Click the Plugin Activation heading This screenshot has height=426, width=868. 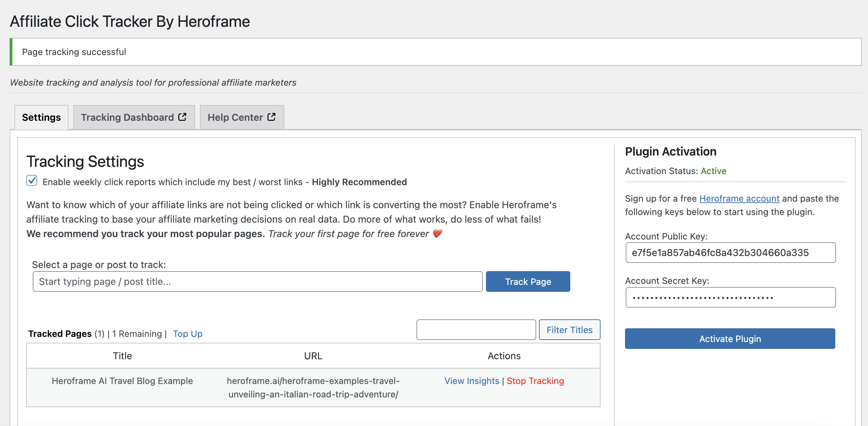click(x=670, y=152)
